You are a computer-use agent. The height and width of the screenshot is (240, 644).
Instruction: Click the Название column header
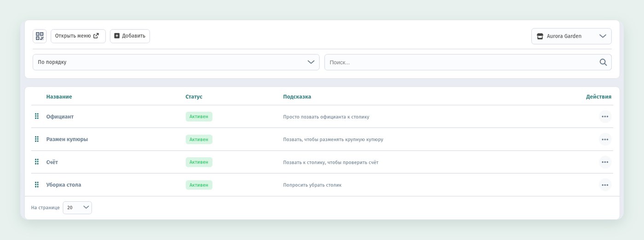(x=59, y=97)
